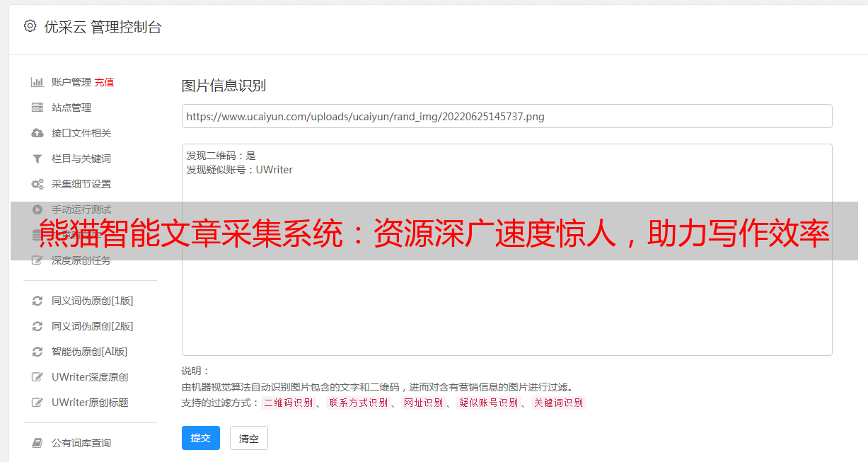This screenshot has width=868, height=462.
Task: Open 站点管理 menu item
Action: [x=71, y=108]
